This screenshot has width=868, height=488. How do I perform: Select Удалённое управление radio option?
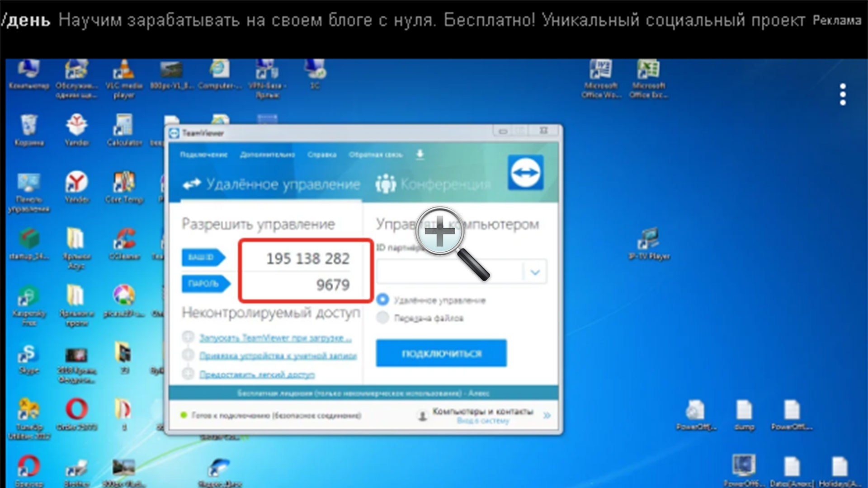(x=382, y=300)
